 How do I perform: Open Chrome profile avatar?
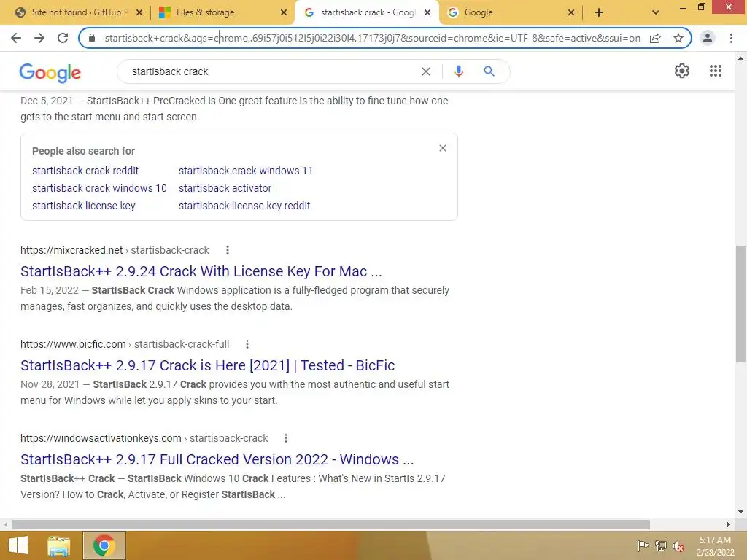click(x=708, y=38)
